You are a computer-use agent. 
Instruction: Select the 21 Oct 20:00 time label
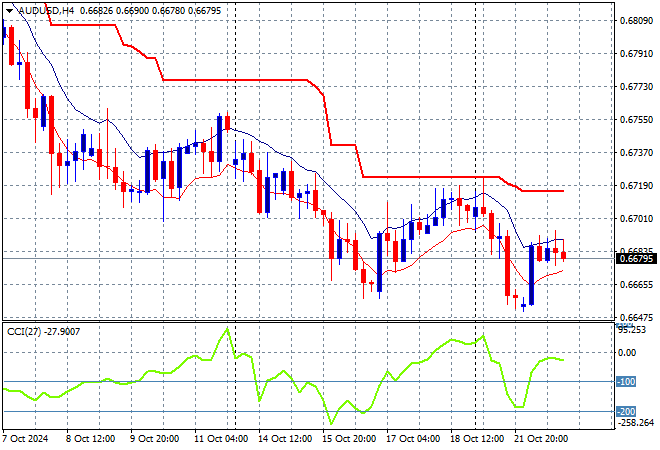(x=541, y=439)
